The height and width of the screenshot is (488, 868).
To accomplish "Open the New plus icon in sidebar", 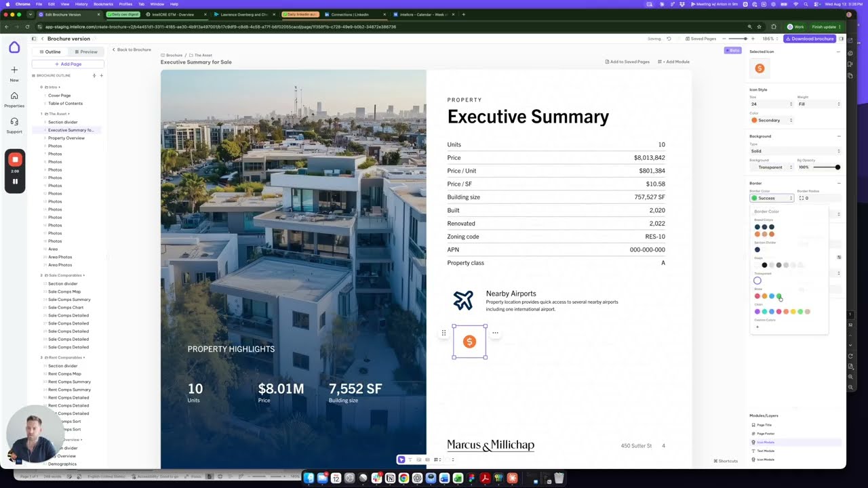I will pyautogui.click(x=14, y=70).
